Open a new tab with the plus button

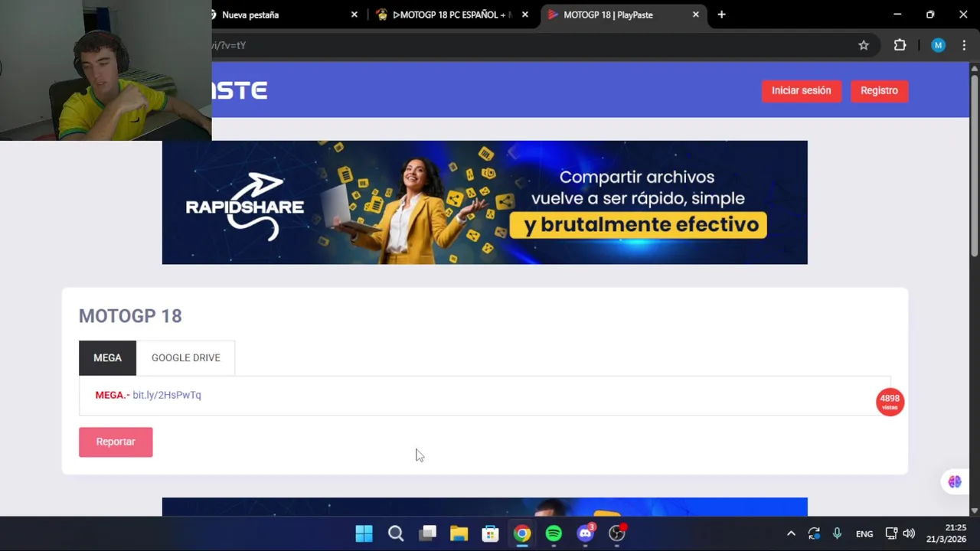(x=721, y=15)
